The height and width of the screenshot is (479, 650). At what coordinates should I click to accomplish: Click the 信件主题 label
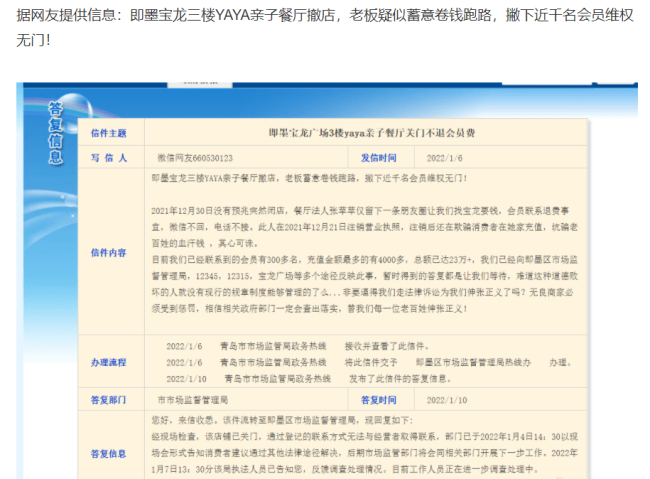coord(109,133)
